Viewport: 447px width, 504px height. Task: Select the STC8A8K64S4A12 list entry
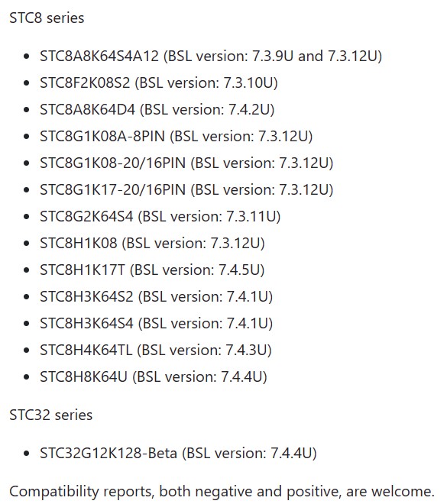click(211, 56)
